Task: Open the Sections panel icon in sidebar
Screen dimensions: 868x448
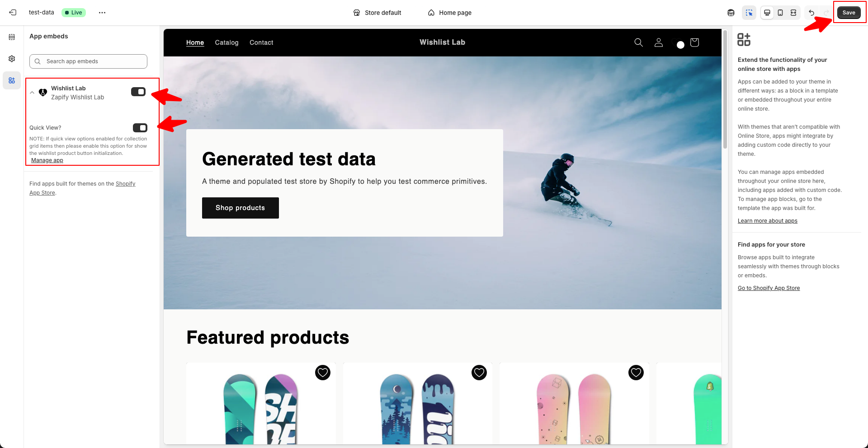Action: (12, 37)
